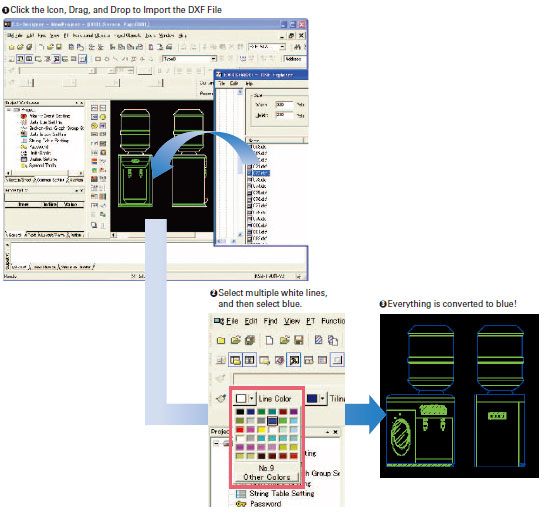The height and width of the screenshot is (515, 545).
Task: Click stacked-disks Save Project icon in enlarged toolbar
Action: coord(250,340)
